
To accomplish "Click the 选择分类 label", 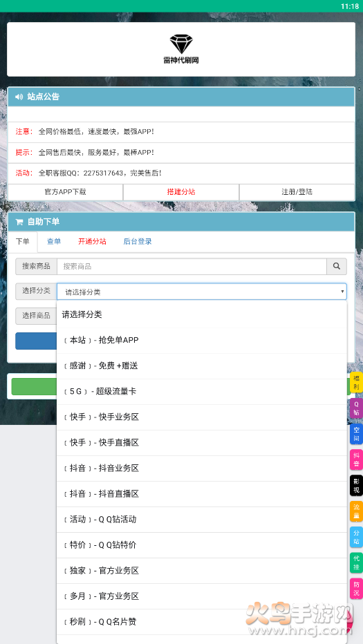I will tap(36, 291).
